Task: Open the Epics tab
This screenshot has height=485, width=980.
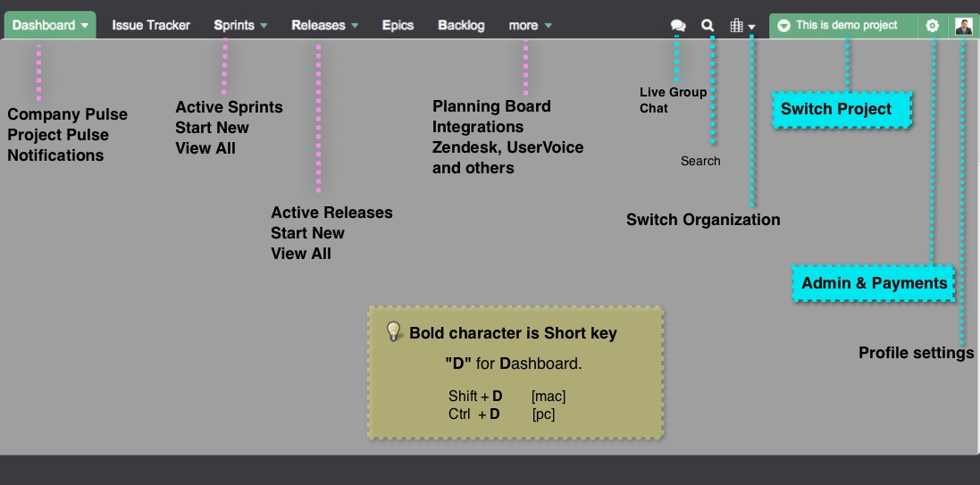Action: pos(398,26)
